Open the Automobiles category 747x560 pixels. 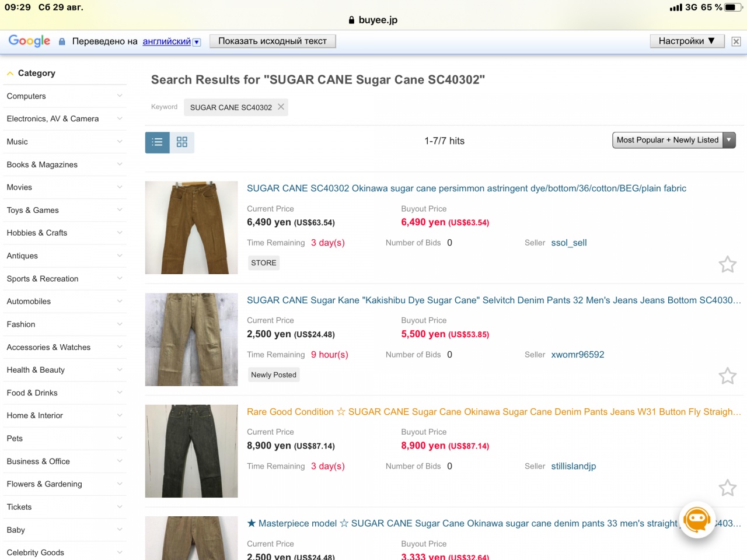point(65,302)
